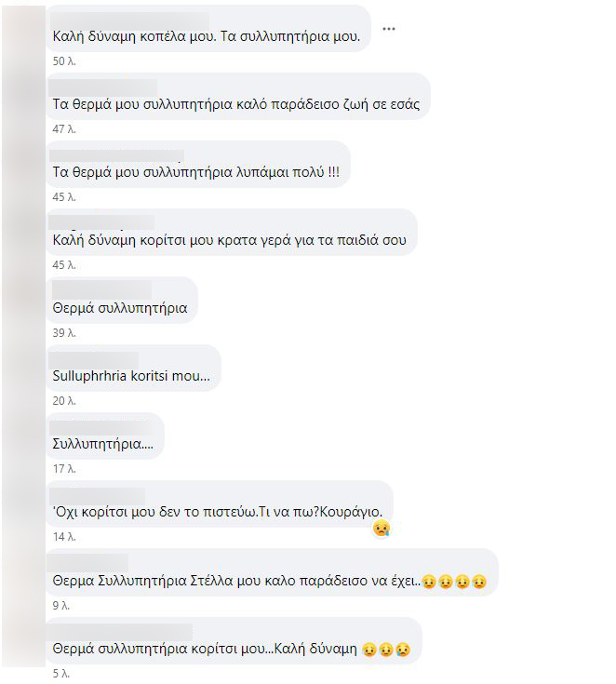Viewport: 616px width, 684px height.
Task: Open the 47 λ. timestamp link
Action: (64, 129)
